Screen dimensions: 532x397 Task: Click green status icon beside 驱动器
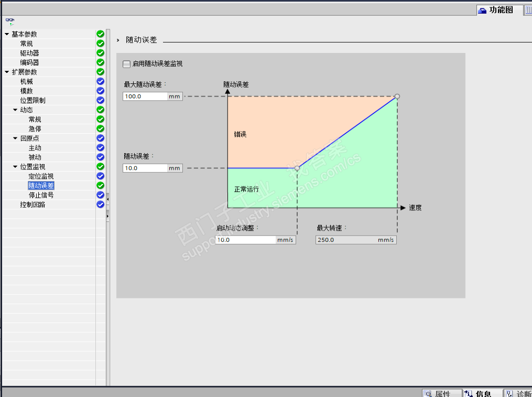[x=101, y=53]
